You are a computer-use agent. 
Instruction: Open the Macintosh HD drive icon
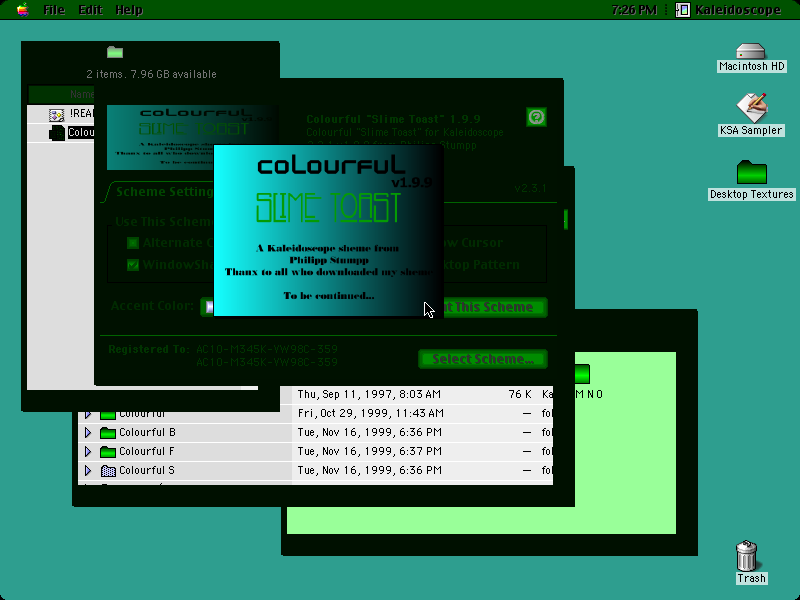point(751,51)
